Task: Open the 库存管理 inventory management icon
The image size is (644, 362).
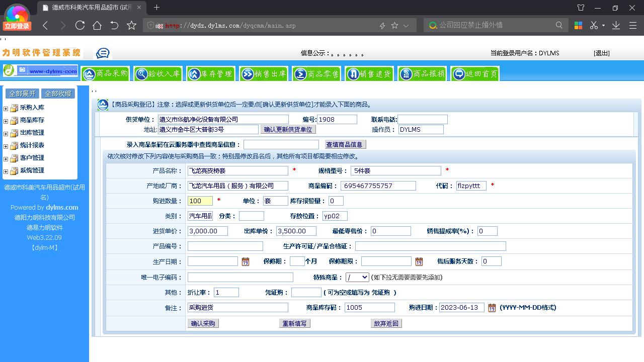Action: coord(211,73)
